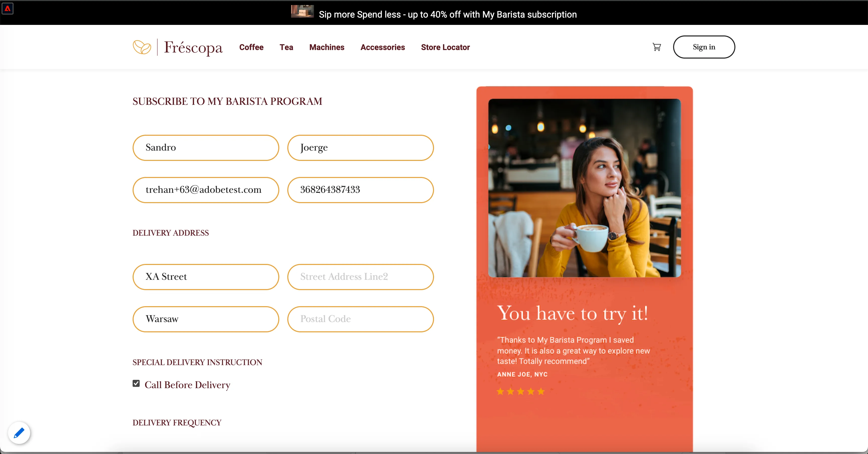
Task: Click the email field with trehan+63@adobetest.com
Action: pyautogui.click(x=206, y=190)
